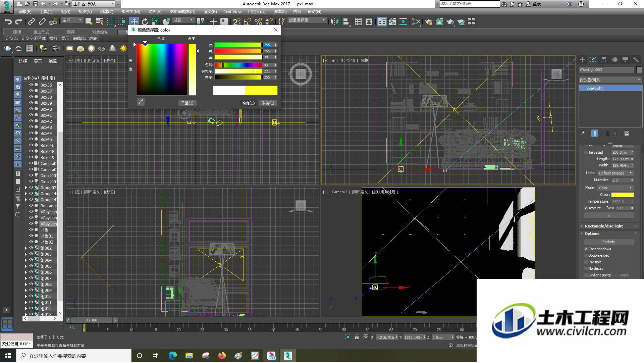
Task: Toggle the Percent Snap icon
Action: (x=258, y=21)
